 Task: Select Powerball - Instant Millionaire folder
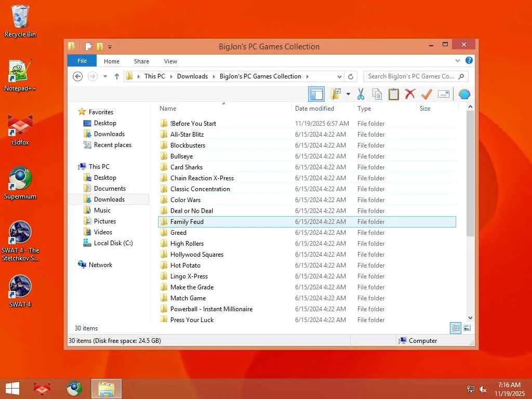(x=307, y=309)
